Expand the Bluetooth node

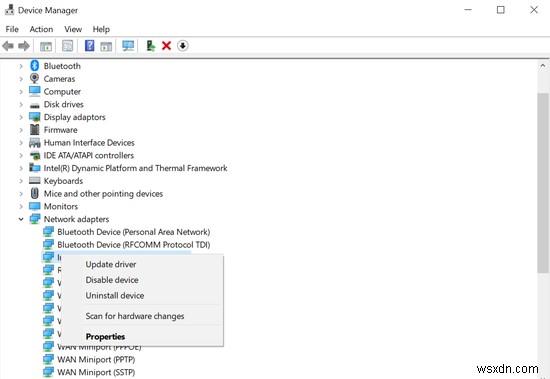tap(21, 66)
